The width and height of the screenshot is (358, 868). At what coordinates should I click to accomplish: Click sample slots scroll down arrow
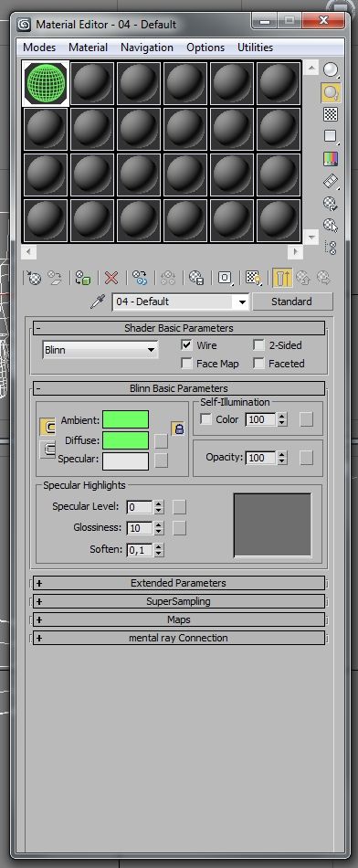311,237
